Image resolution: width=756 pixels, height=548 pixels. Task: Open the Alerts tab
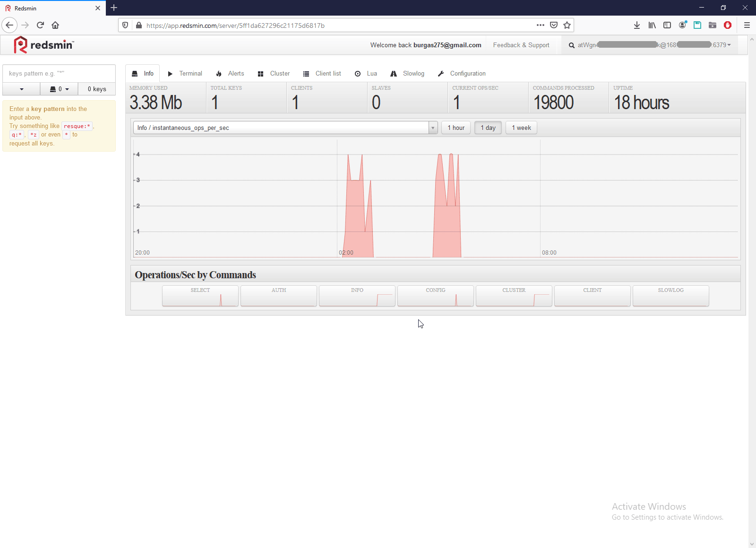coord(230,73)
